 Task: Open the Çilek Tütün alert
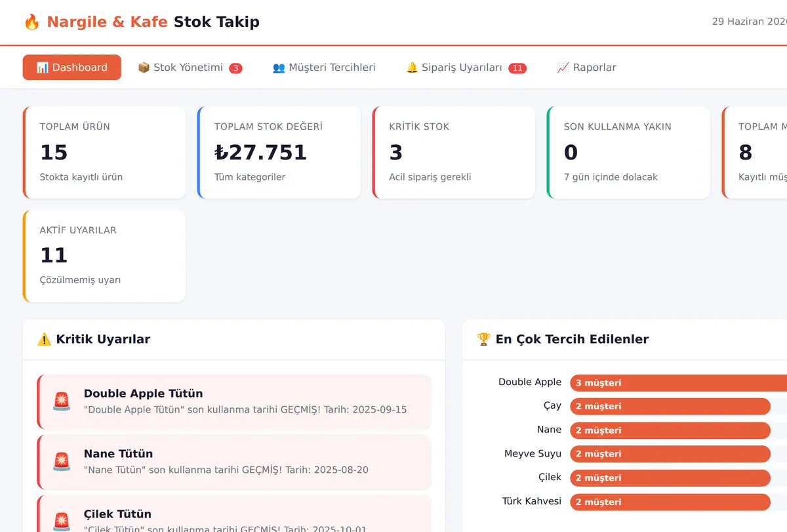click(x=234, y=514)
